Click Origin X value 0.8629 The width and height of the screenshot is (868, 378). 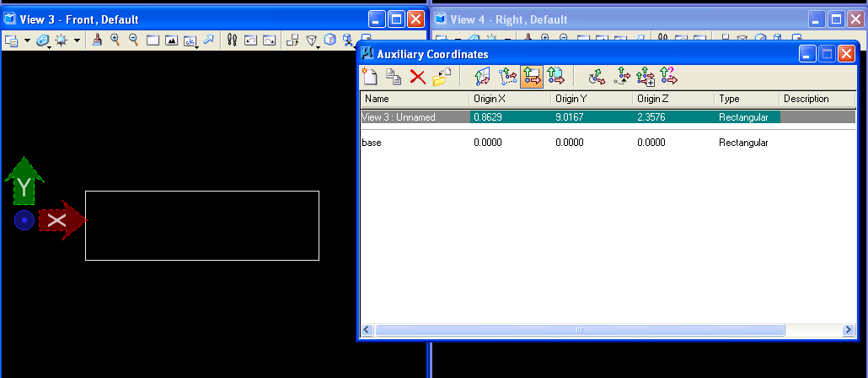(488, 117)
